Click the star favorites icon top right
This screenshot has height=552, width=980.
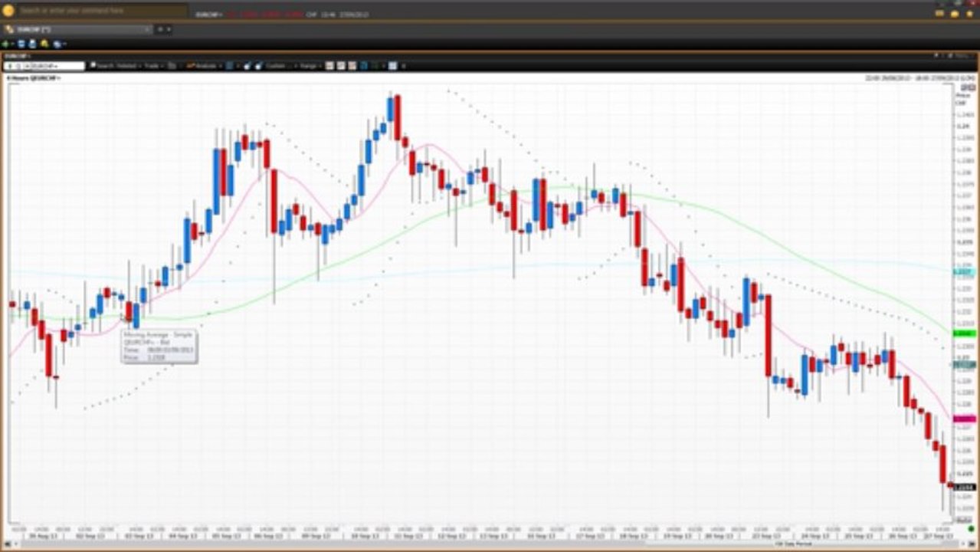(969, 14)
